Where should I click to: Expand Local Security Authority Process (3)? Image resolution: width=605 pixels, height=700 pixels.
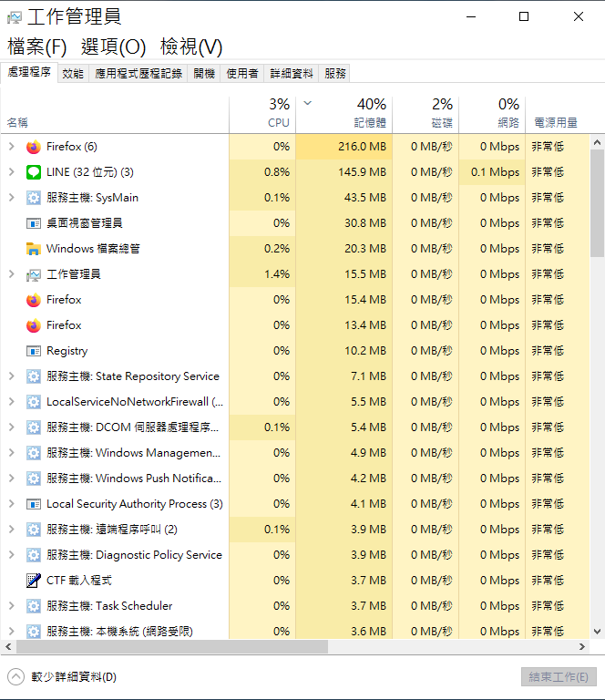coord(12,504)
